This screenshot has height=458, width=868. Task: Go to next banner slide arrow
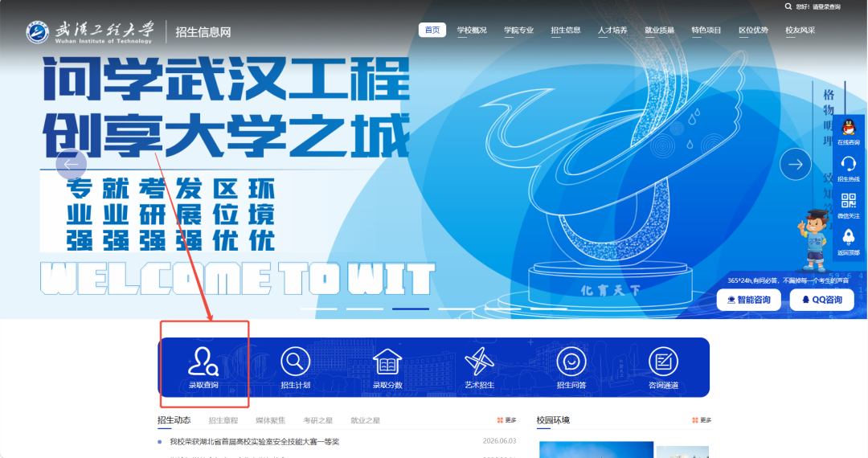(796, 164)
